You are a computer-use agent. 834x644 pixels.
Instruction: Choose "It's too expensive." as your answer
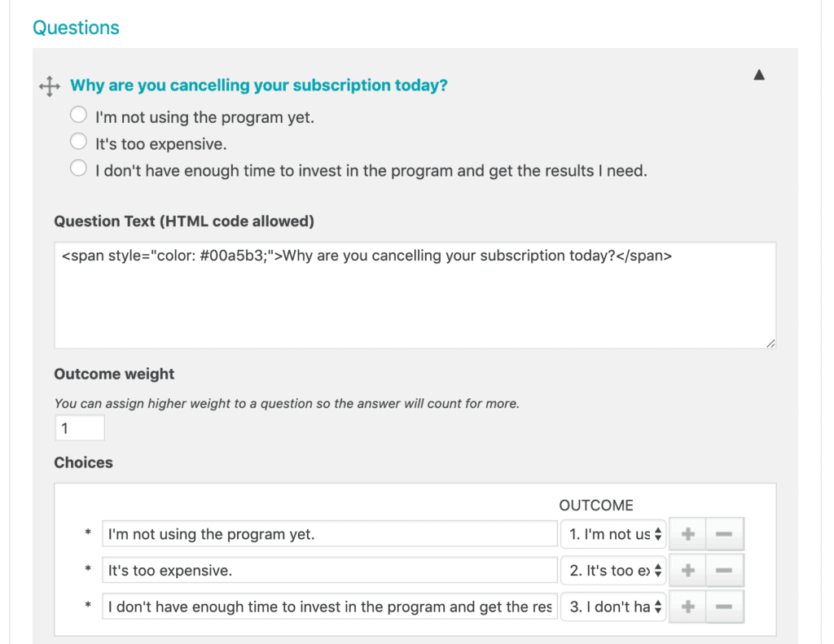(x=78, y=141)
